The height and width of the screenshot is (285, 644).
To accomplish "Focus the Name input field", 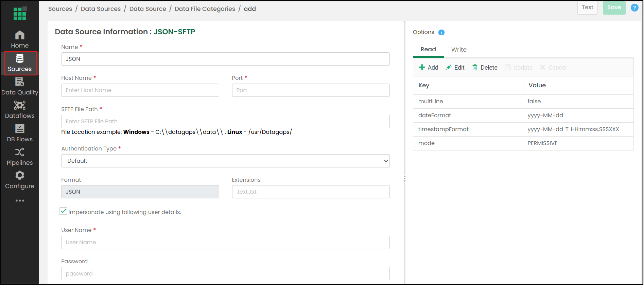I will tap(225, 59).
